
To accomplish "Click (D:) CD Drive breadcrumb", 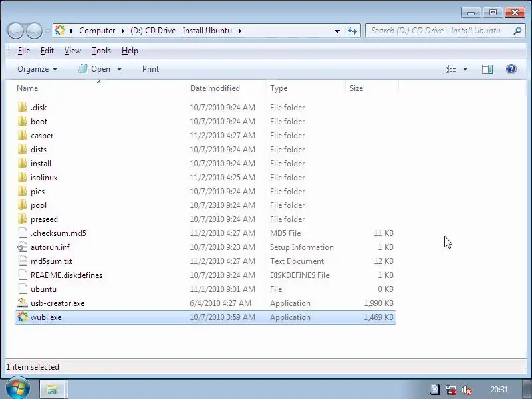I will (x=181, y=31).
